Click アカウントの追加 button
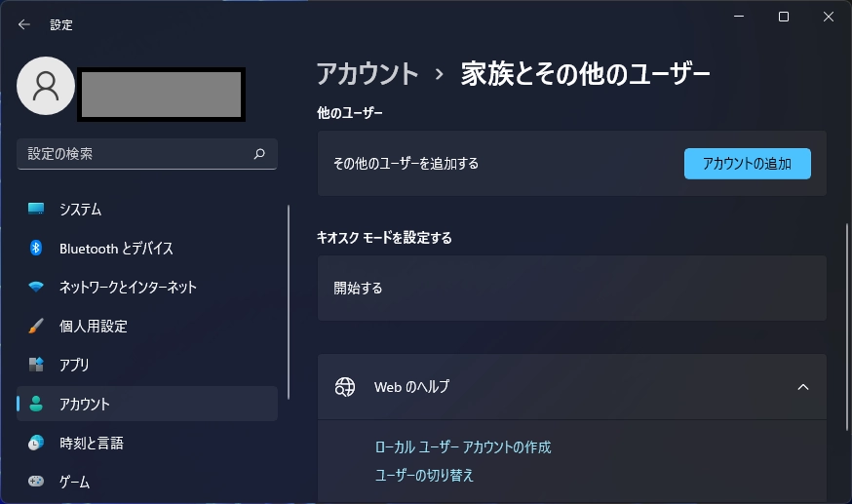 pyautogui.click(x=747, y=164)
